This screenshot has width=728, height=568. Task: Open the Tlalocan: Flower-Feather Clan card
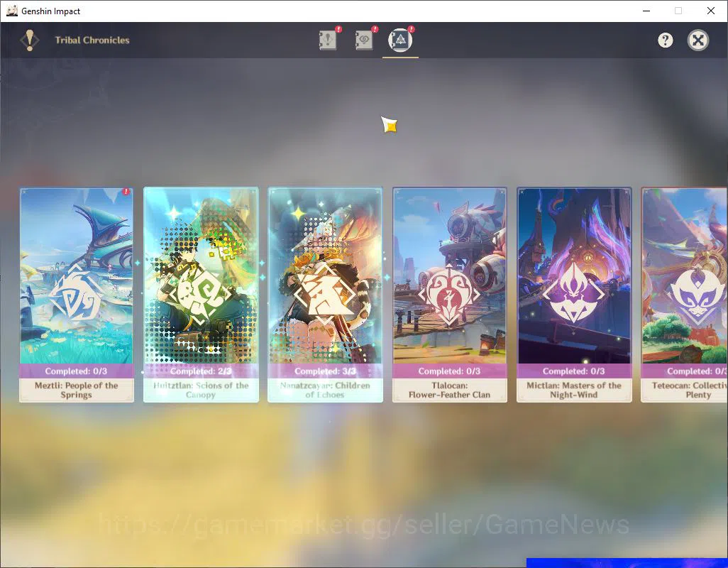(x=449, y=295)
